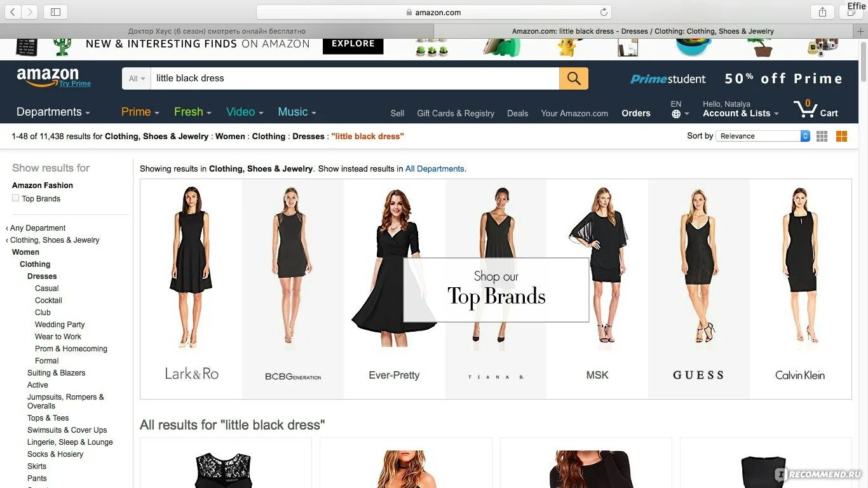Expand the Departments menu
The height and width of the screenshot is (488, 868).
(x=53, y=112)
